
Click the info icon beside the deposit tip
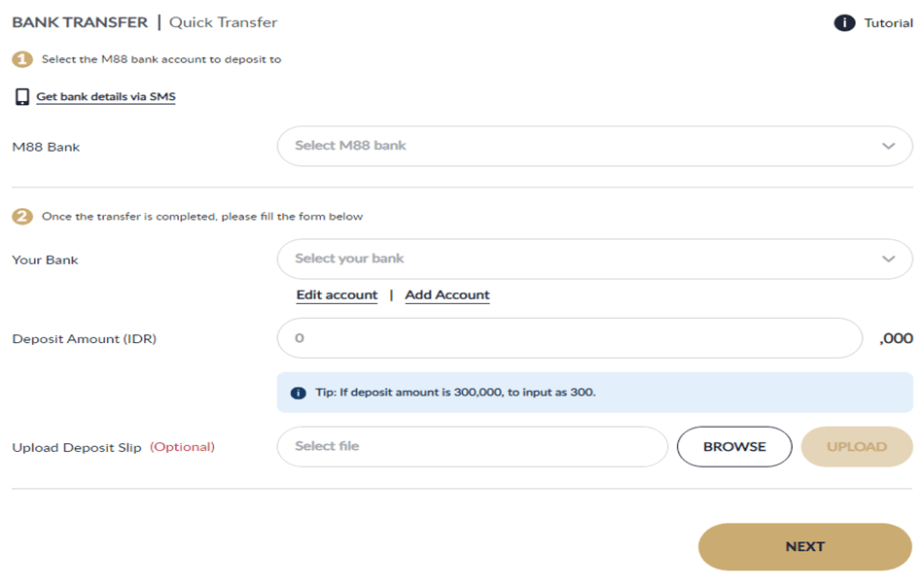tap(299, 394)
